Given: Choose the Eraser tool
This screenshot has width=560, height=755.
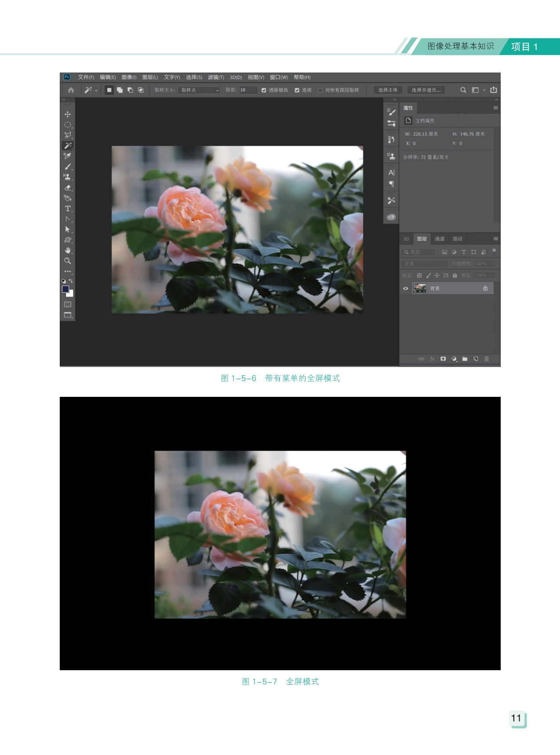Looking at the screenshot, I should pyautogui.click(x=68, y=188).
